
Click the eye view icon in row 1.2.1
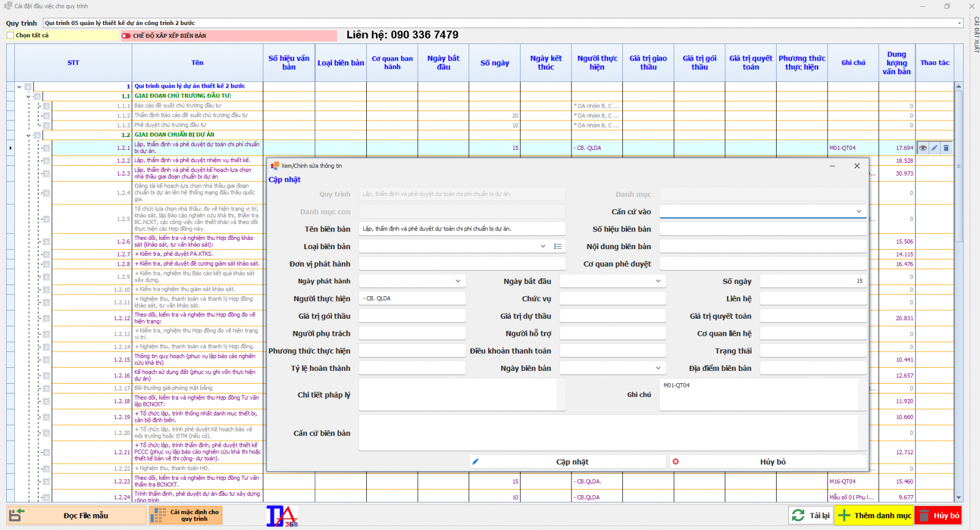coord(922,148)
